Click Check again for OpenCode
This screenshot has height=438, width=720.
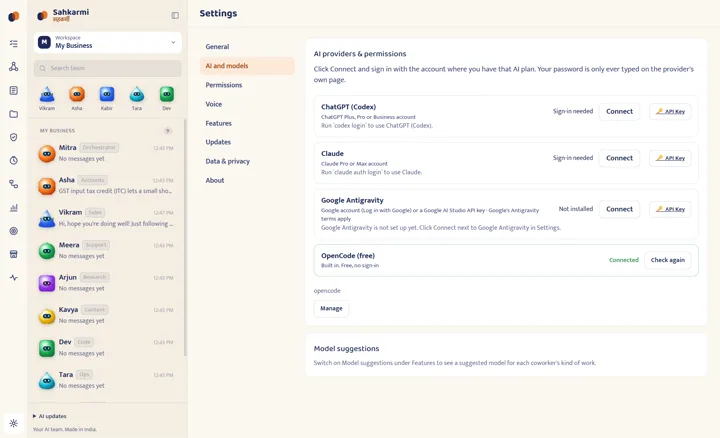pyautogui.click(x=667, y=260)
